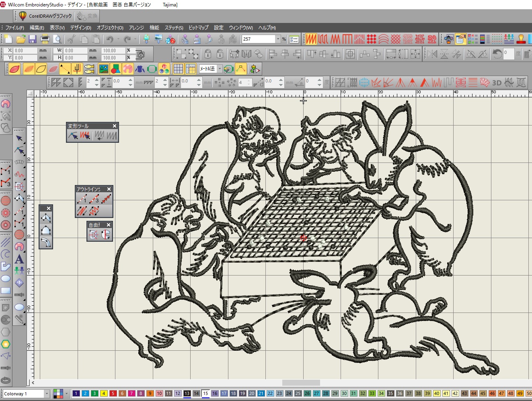Open the color palette options arrow beside swatches
The image size is (532, 401).
coord(67,394)
